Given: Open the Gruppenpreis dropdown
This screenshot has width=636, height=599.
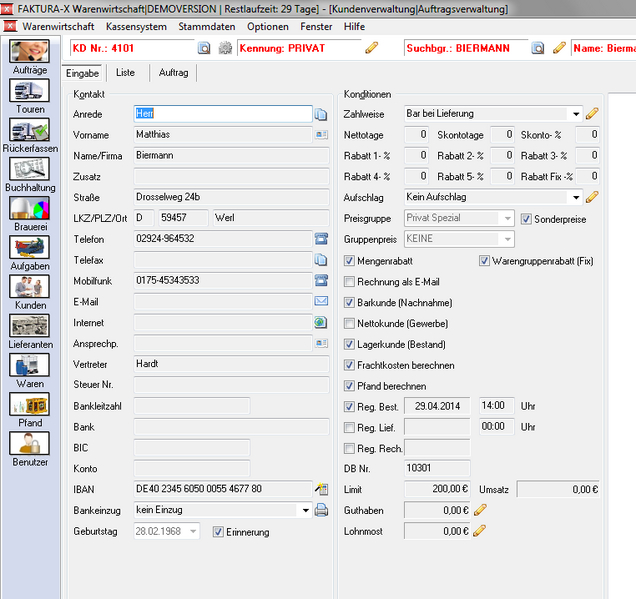Looking at the screenshot, I should point(507,239).
